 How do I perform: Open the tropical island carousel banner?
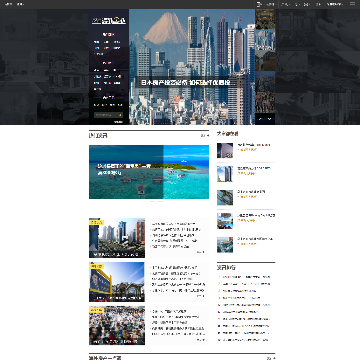coord(149,172)
